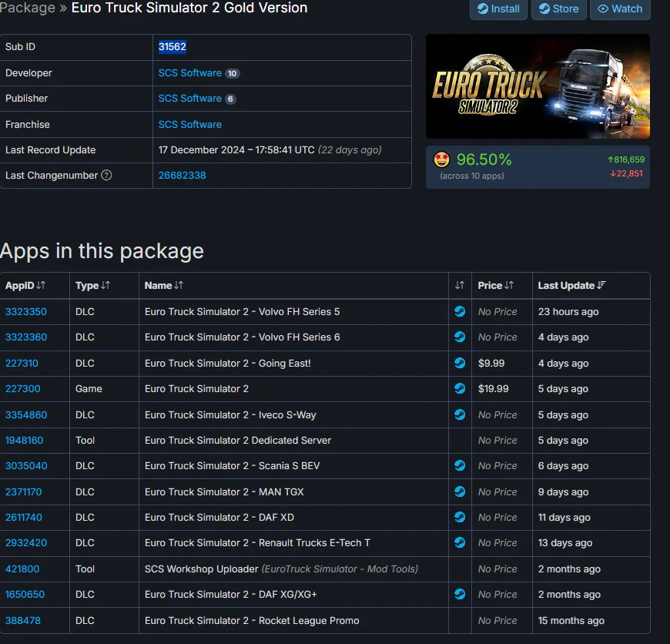Click the Watch button with eye icon
The width and height of the screenshot is (670, 644).
[620, 9]
